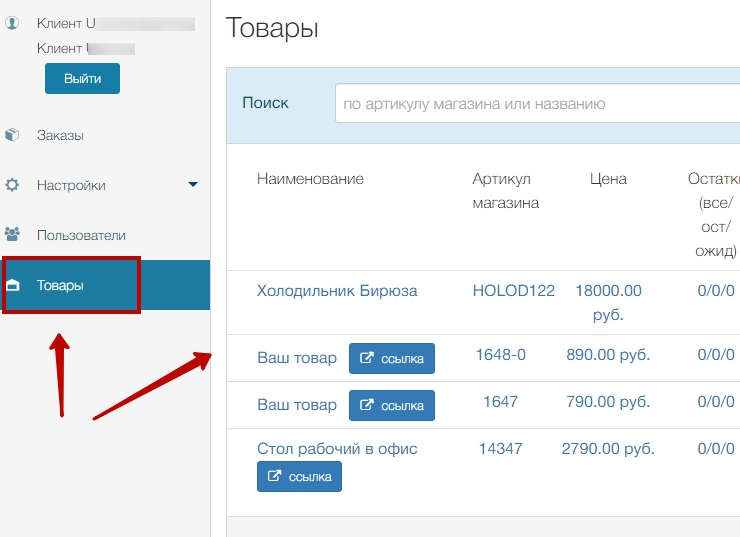This screenshot has height=537, width=740.
Task: Open the Стол рабочий в офис product
Action: (x=337, y=449)
